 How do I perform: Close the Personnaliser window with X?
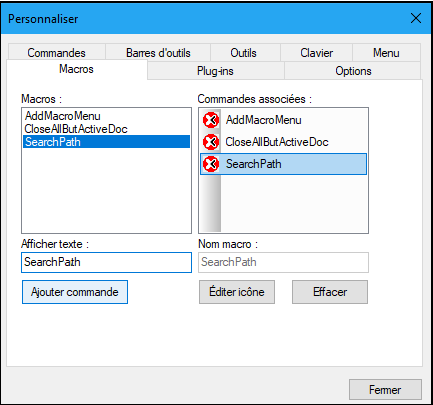tap(416, 18)
